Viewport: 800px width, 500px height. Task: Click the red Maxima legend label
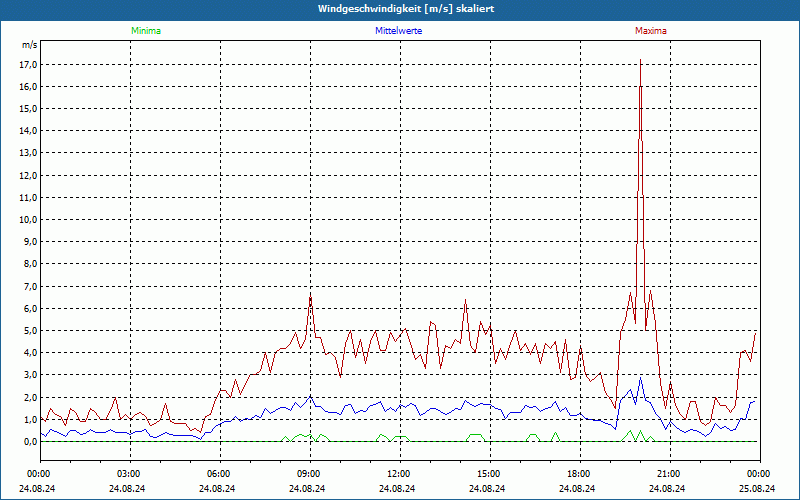click(651, 31)
